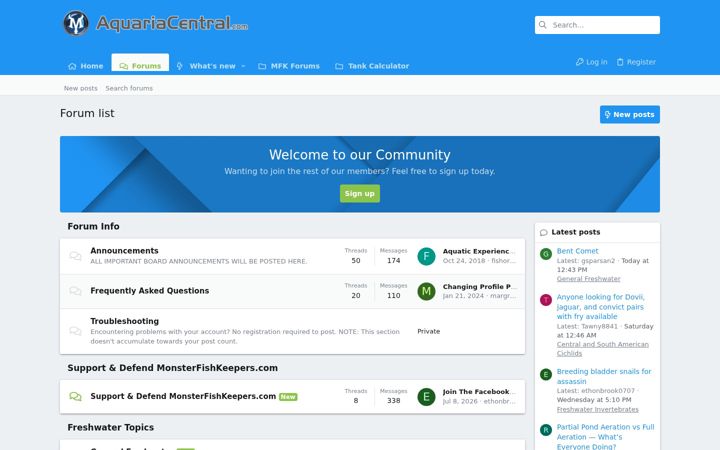Open the Forum Info category heading

(93, 226)
